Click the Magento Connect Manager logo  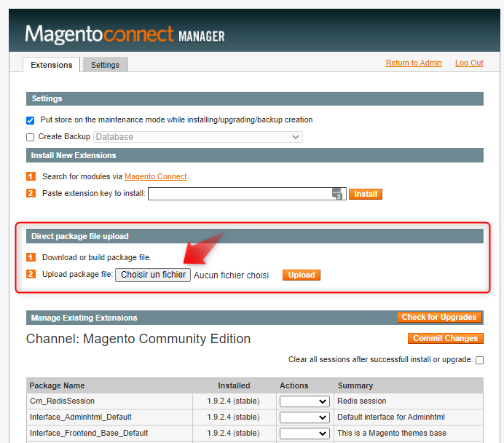pyautogui.click(x=125, y=34)
